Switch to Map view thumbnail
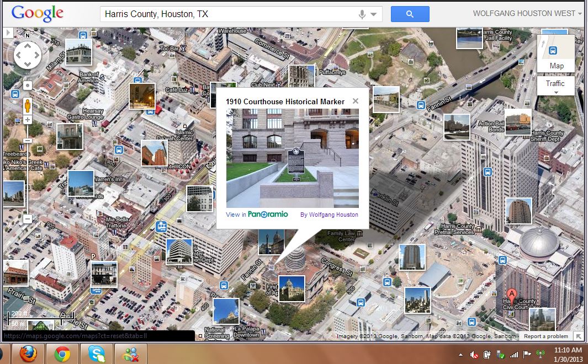 pyautogui.click(x=556, y=53)
